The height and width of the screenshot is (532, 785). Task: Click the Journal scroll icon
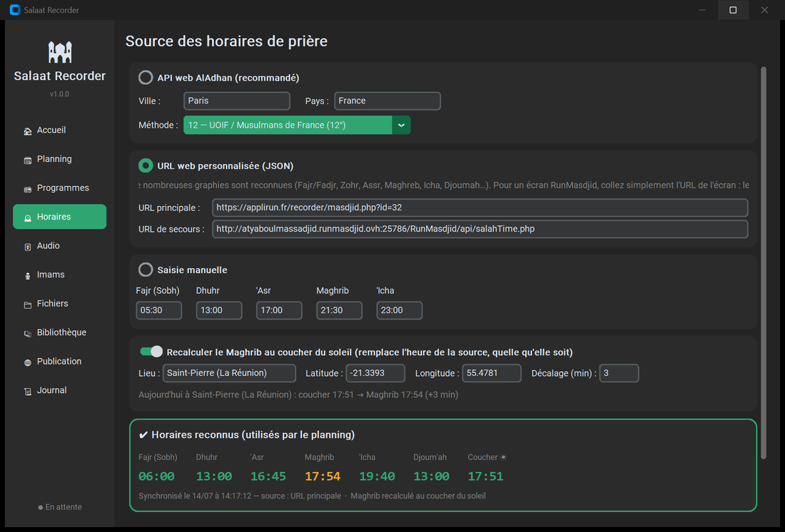click(x=28, y=392)
